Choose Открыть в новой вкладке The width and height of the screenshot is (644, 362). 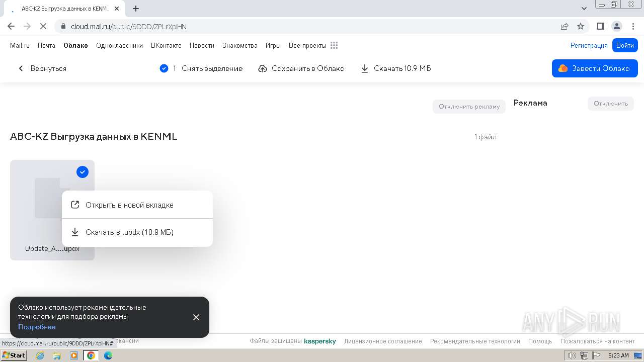[x=137, y=205]
